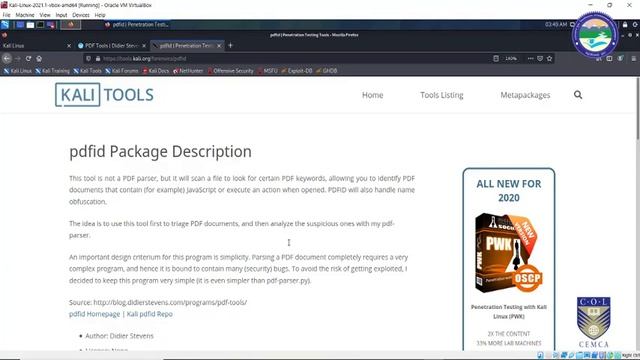Image resolution: width=640 pixels, height=360 pixels.
Task: Open the Kali Training bookmark
Action: [x=52, y=71]
